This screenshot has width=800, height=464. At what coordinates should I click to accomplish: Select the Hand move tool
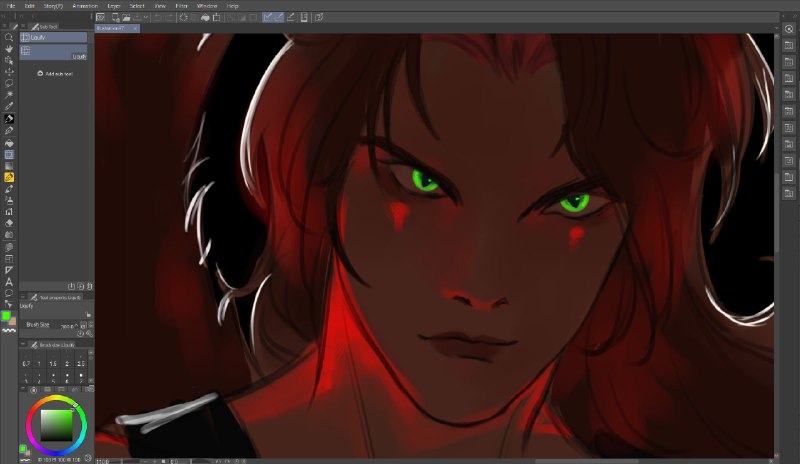pyautogui.click(x=9, y=49)
